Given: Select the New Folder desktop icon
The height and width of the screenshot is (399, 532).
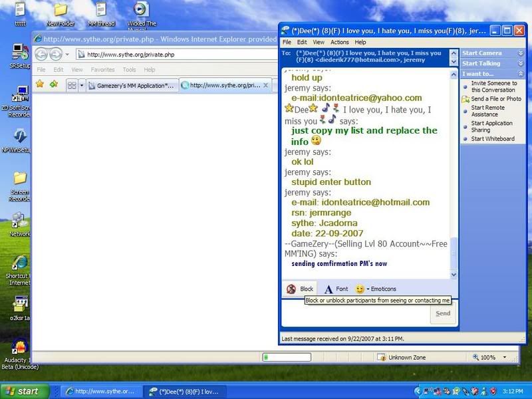Looking at the screenshot, I should tap(61, 14).
